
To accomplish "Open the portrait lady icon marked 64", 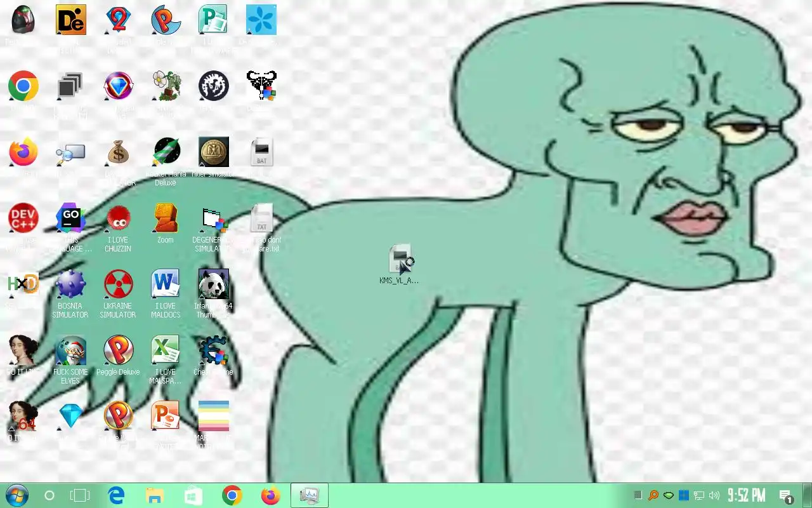I will click(23, 417).
